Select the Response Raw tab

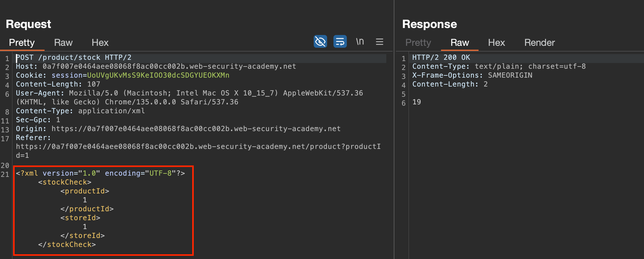459,43
